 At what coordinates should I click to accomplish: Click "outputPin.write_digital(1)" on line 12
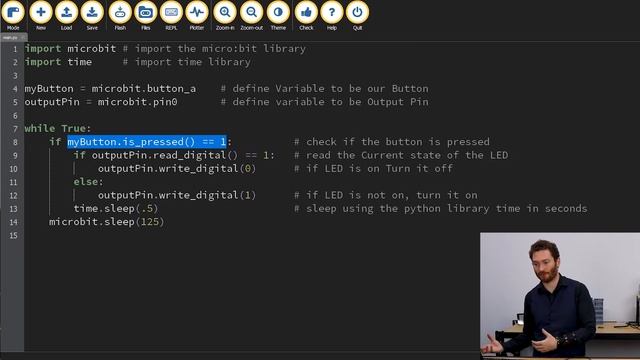[x=177, y=195]
